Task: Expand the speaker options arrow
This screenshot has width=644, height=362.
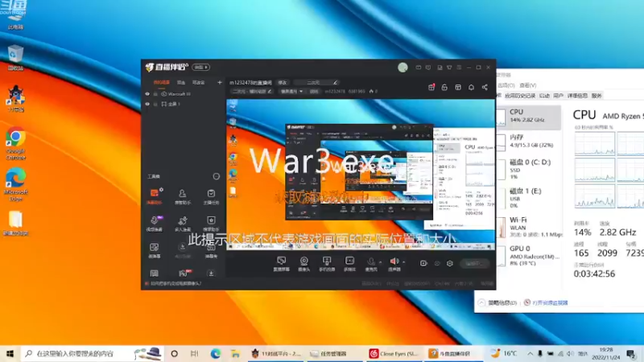Action: point(404,261)
